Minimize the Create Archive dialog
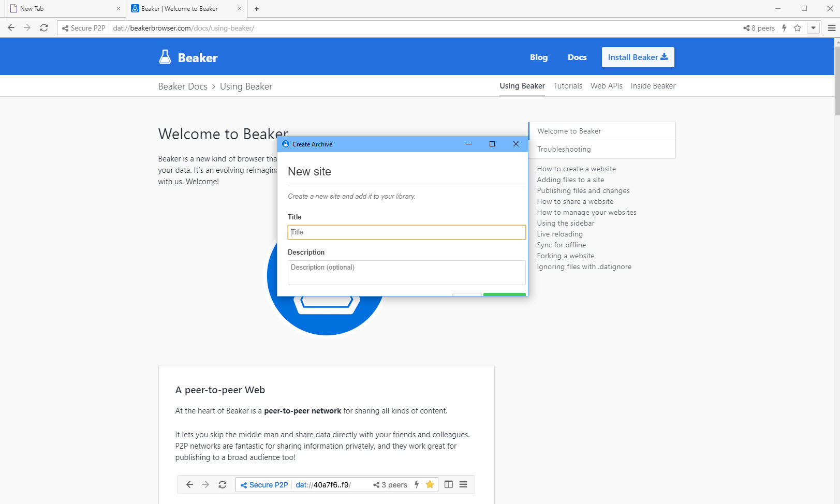840x504 pixels. coord(469,144)
